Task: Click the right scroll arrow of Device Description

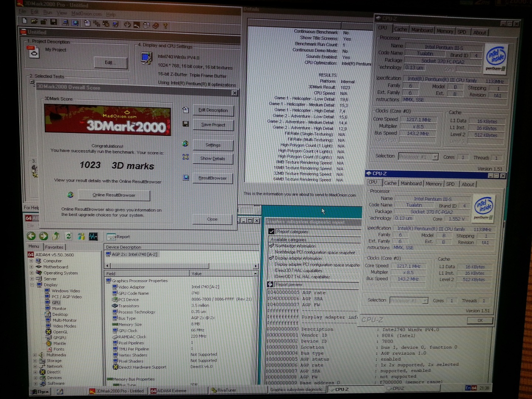Action: [x=256, y=266]
